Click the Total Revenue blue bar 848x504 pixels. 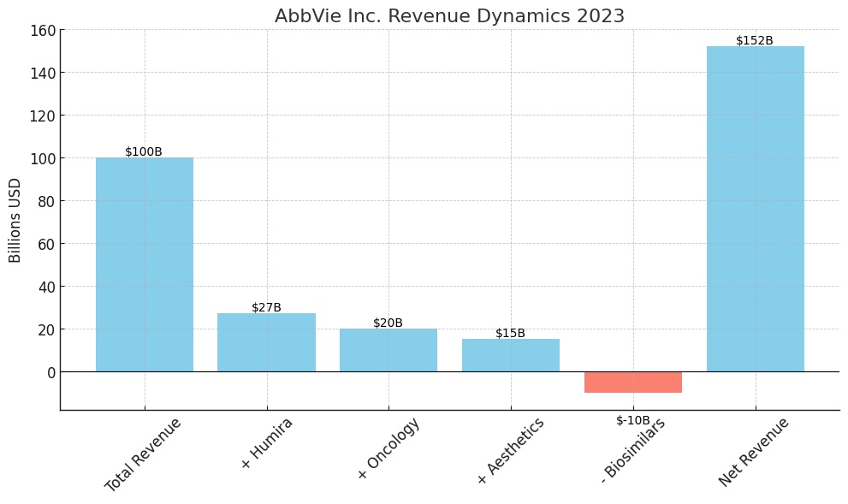(x=145, y=264)
